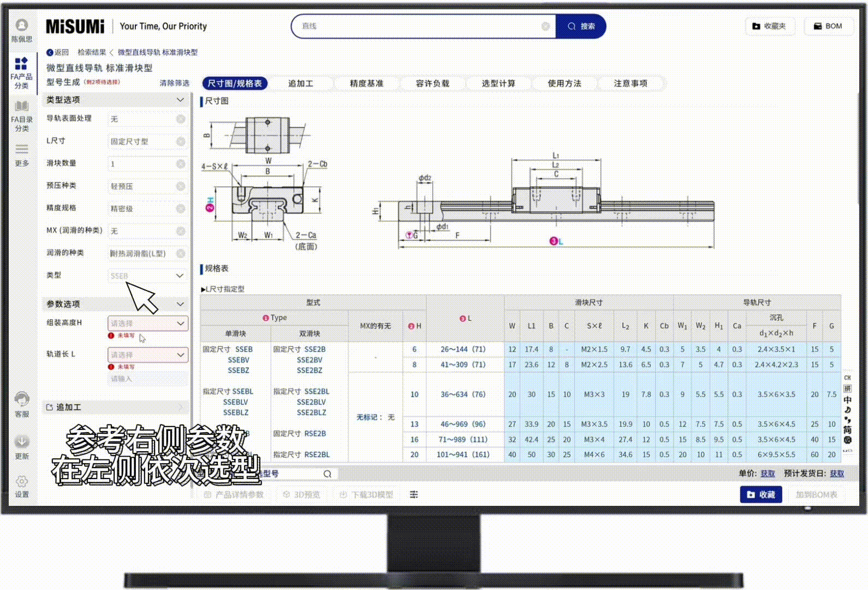Clear the 导轨表面处理 selection

coord(181,119)
